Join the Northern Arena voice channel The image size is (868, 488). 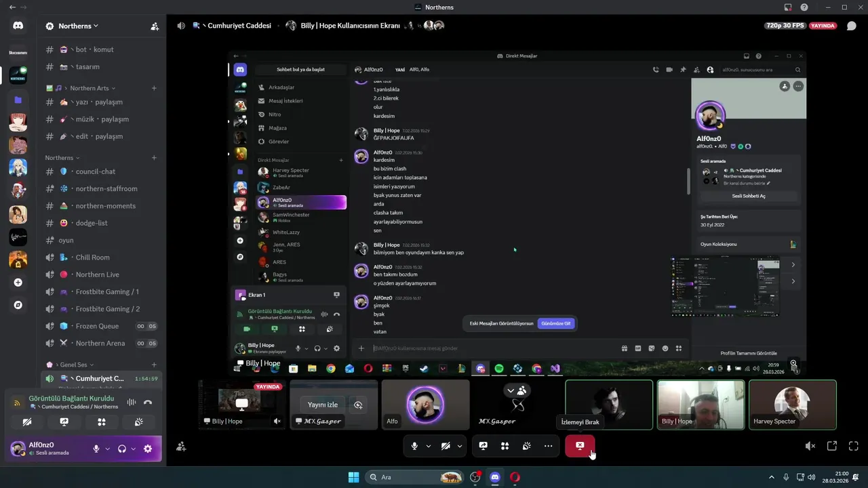point(102,343)
